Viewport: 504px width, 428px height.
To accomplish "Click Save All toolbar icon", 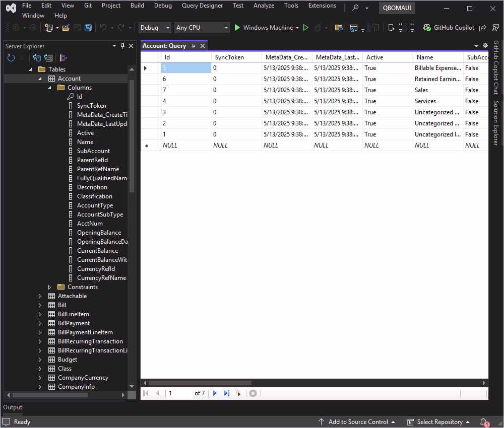I will pos(88,28).
